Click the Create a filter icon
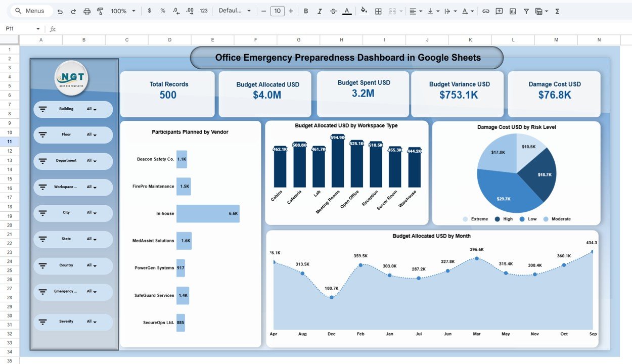632x364 pixels. click(x=526, y=11)
